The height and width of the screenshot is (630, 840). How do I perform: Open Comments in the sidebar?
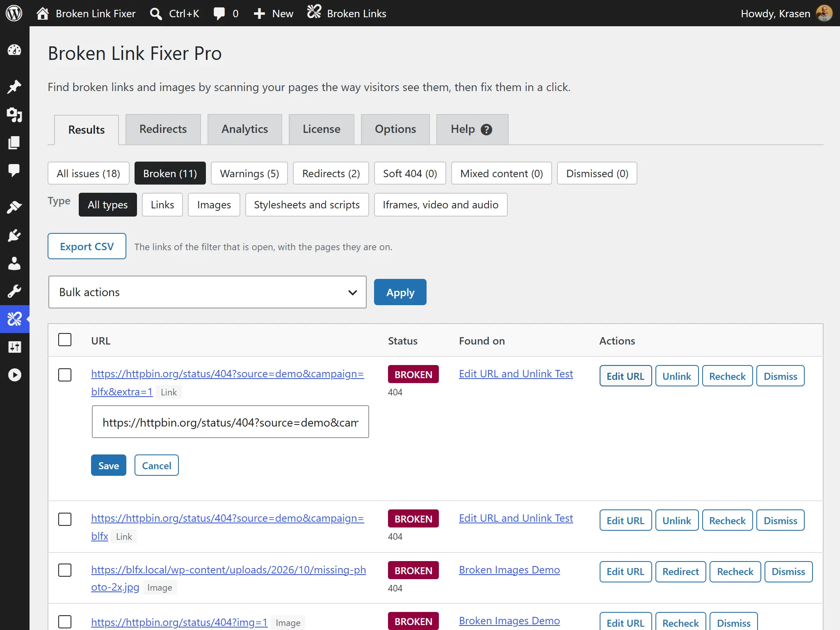pyautogui.click(x=14, y=170)
